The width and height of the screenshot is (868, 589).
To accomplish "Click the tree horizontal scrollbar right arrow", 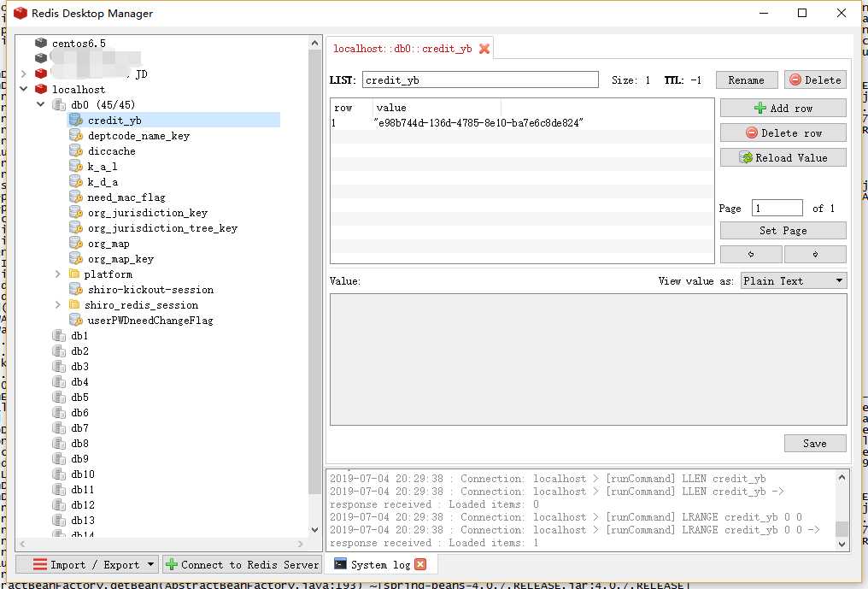I will (x=301, y=544).
